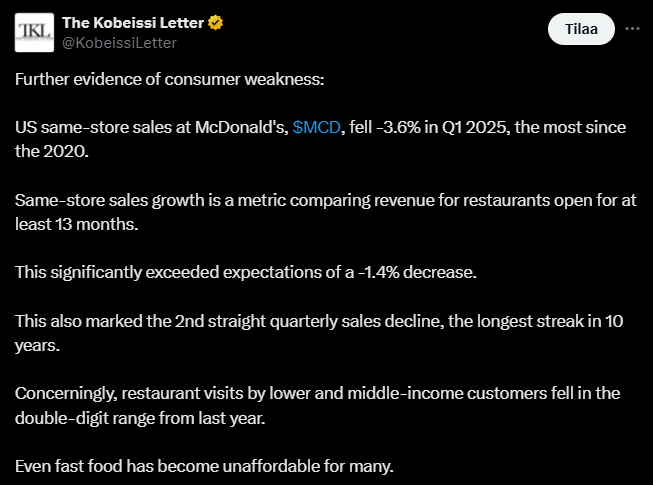Click the gold verified badge
Image resolution: width=653 pixels, height=485 pixels.
pos(215,22)
